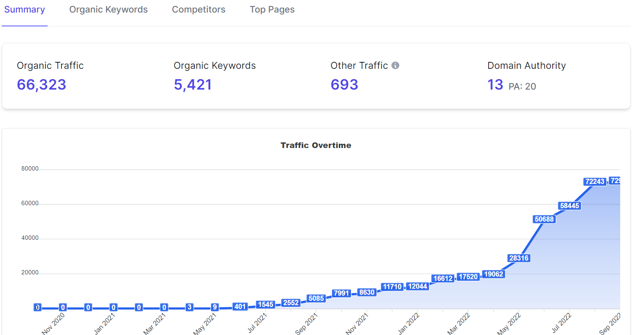Click the Other Traffic info icon

pos(395,65)
